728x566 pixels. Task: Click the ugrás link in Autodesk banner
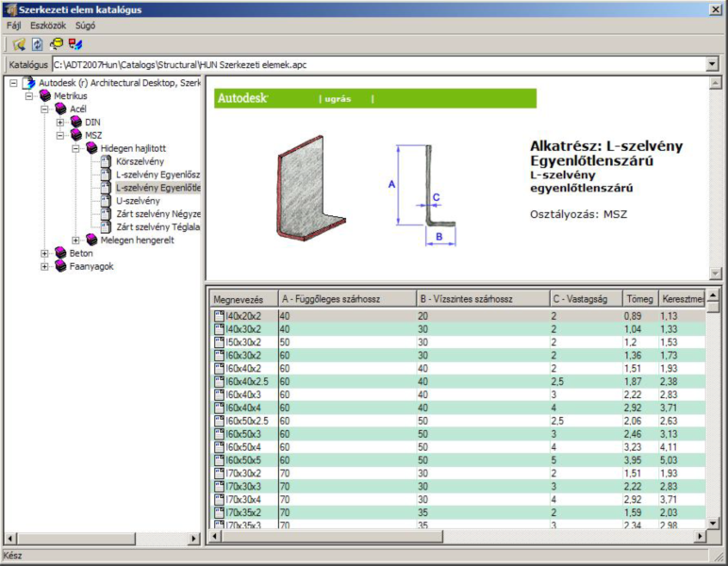pyautogui.click(x=338, y=99)
